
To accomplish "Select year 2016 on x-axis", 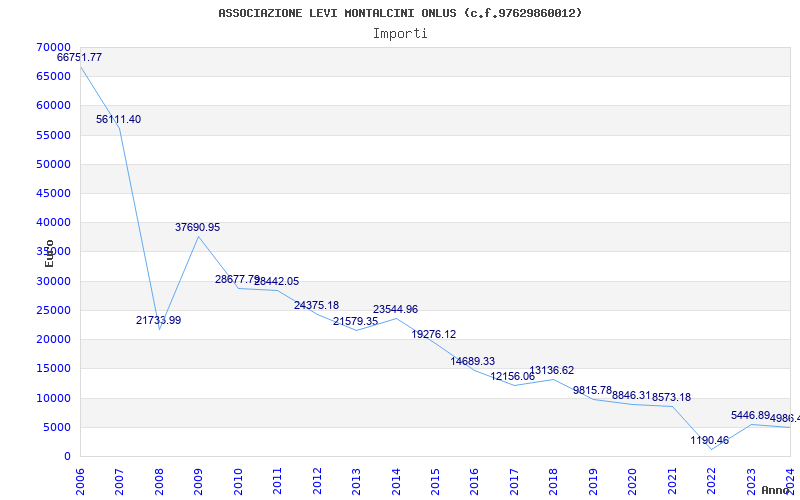I will 474,481.
